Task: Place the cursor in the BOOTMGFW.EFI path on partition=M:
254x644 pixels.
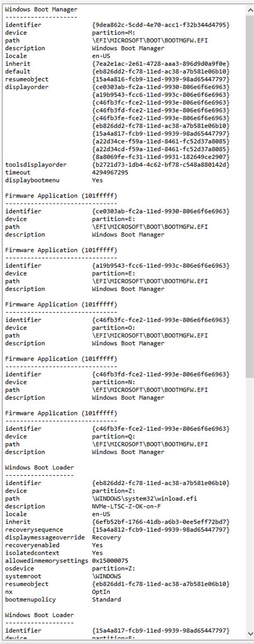Action: coord(150,40)
